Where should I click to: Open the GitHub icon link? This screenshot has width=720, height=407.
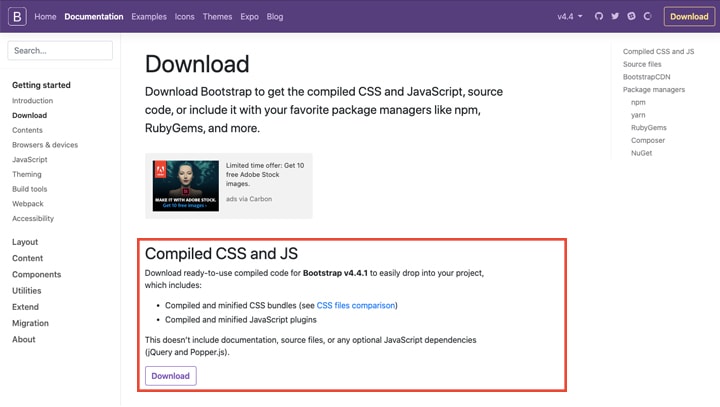(x=599, y=17)
